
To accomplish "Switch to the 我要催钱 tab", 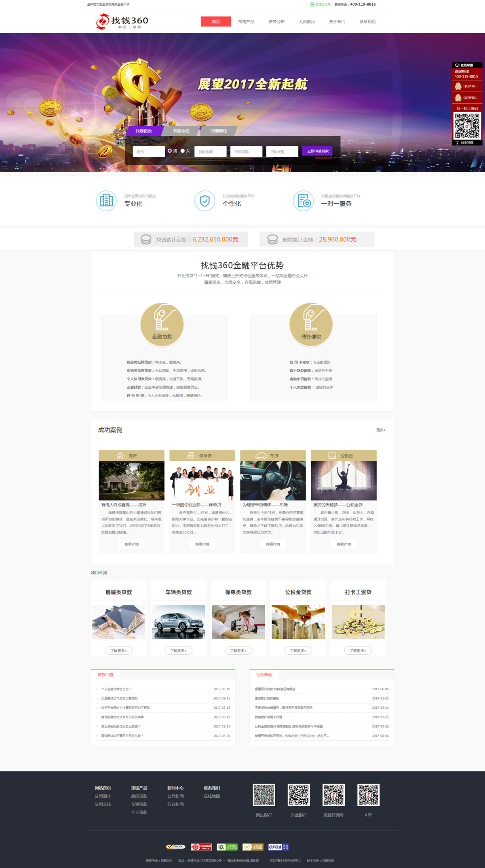I will pos(181,131).
